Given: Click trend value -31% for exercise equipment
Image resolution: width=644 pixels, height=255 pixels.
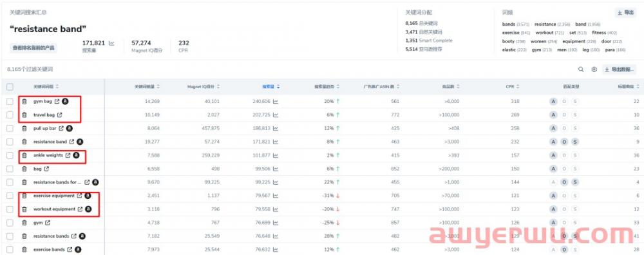Looking at the screenshot, I should (x=328, y=196).
